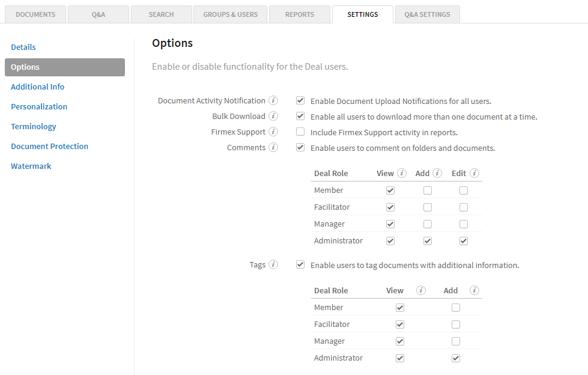Check Manager Add checkbox in Comments table
Screen dimensions: 588x375
click(428, 224)
